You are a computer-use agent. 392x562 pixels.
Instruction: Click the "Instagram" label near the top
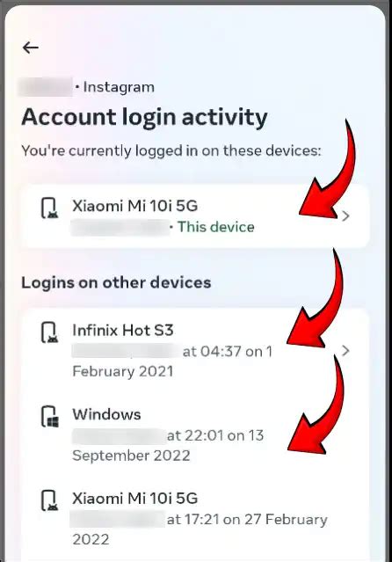[x=119, y=87]
